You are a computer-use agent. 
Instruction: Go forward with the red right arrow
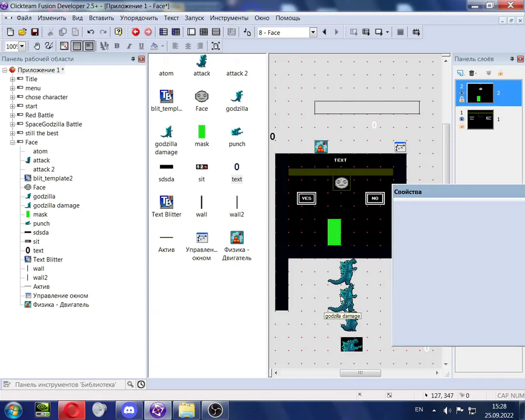click(148, 32)
